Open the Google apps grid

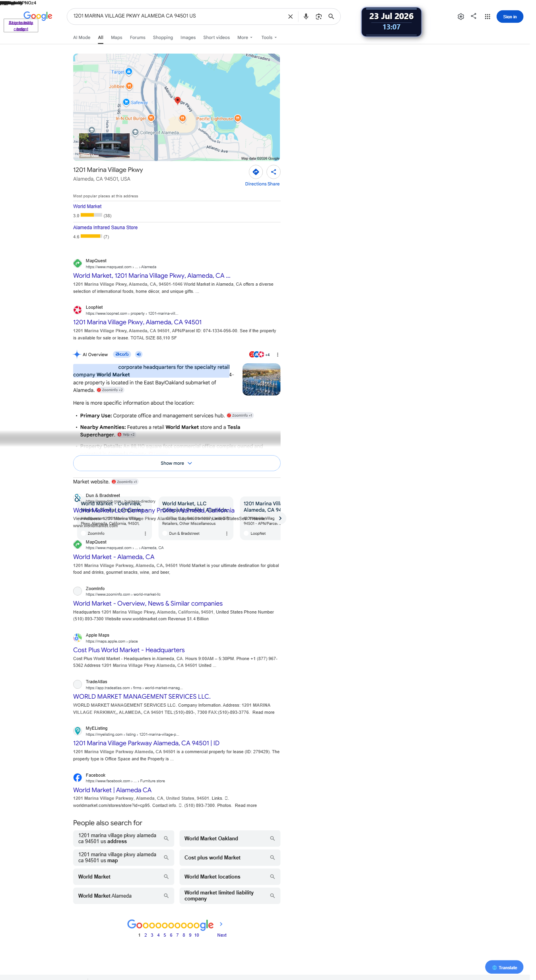click(x=487, y=17)
